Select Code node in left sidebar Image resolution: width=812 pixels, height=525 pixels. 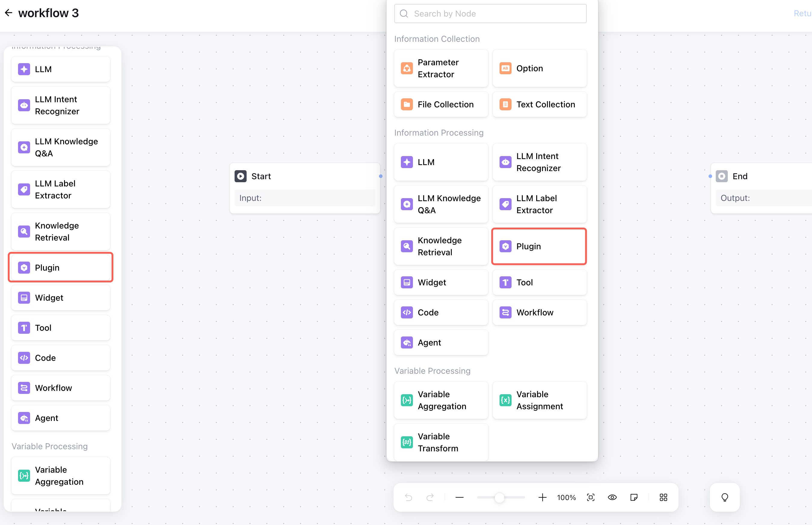tap(61, 358)
